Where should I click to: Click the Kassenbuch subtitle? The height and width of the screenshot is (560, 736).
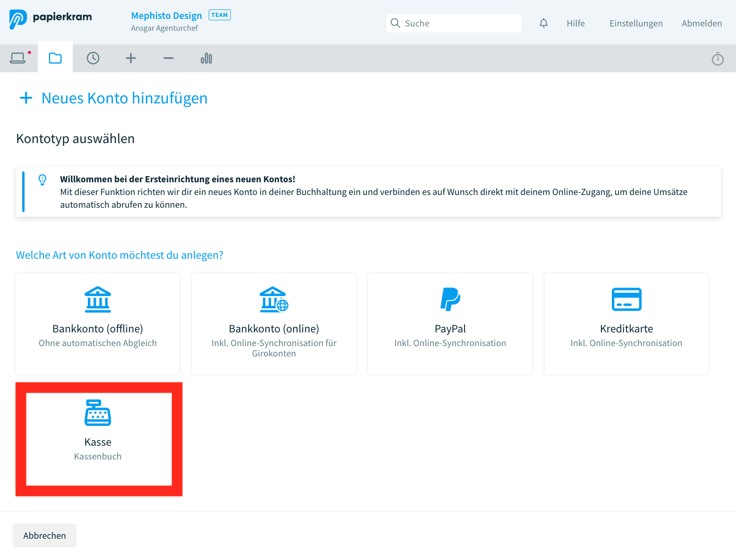click(98, 457)
